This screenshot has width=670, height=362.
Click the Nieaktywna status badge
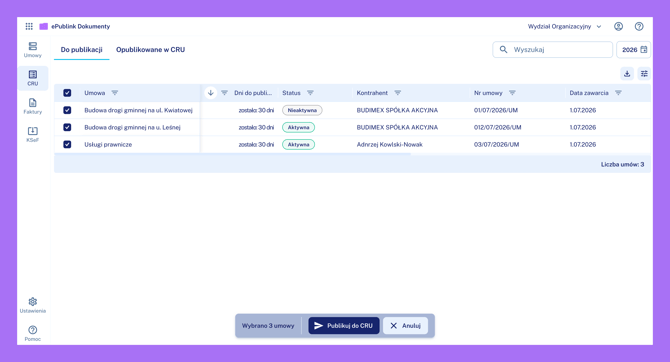coord(302,110)
